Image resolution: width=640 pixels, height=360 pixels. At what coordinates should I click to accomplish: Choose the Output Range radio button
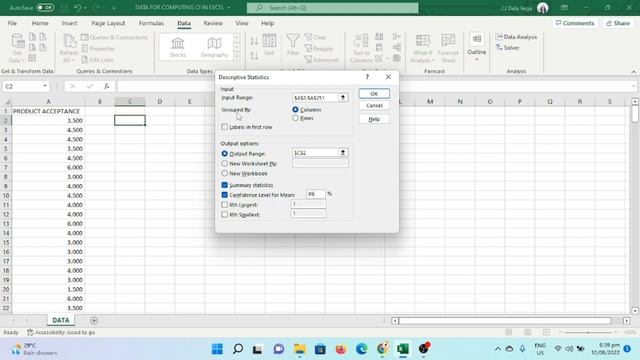(224, 154)
